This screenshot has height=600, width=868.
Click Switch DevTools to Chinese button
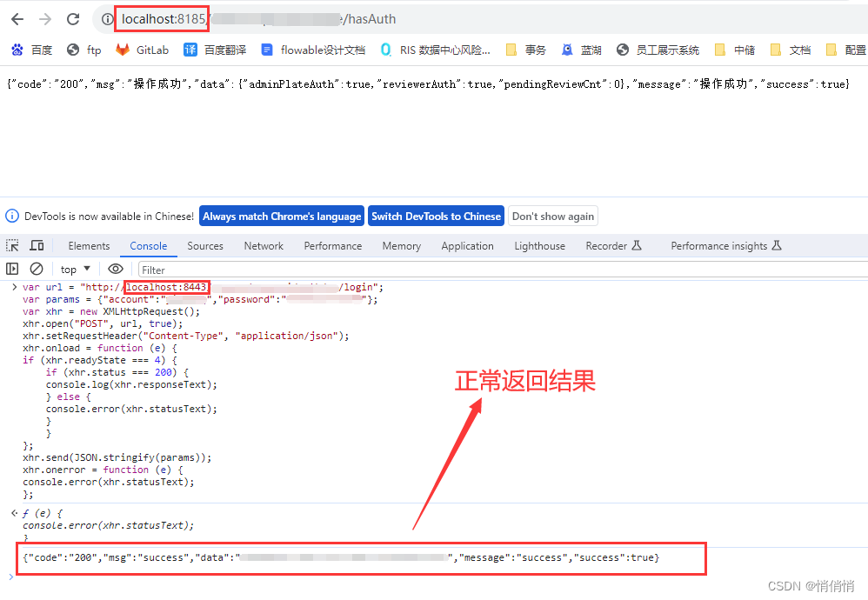437,216
